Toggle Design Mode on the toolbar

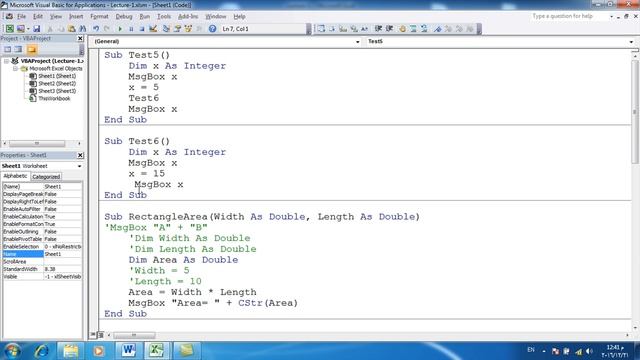[153, 29]
